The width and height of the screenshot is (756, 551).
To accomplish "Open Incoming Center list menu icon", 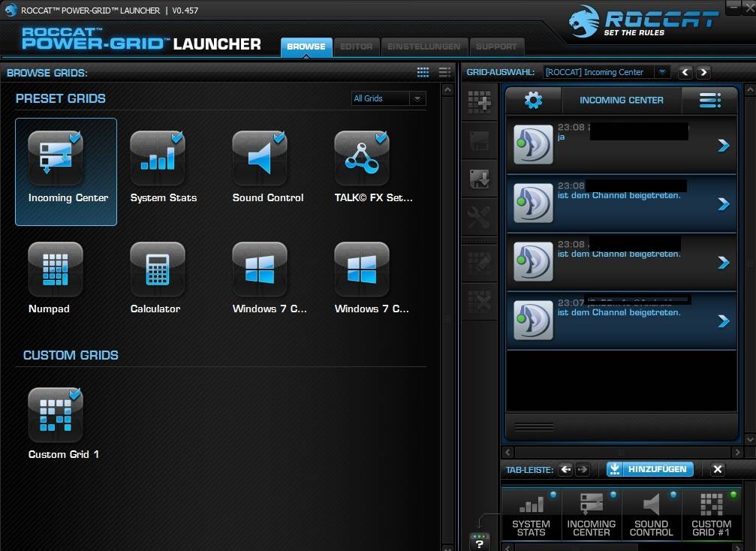I will 709,101.
